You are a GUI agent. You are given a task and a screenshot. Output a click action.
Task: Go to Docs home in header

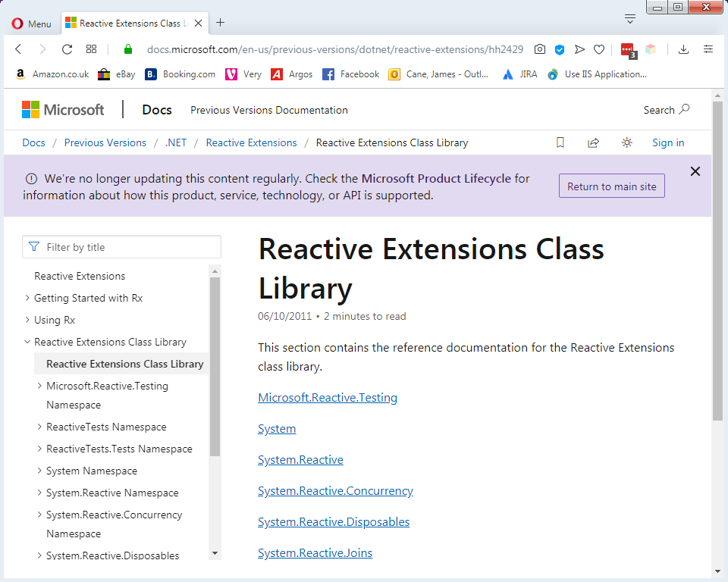click(x=157, y=110)
